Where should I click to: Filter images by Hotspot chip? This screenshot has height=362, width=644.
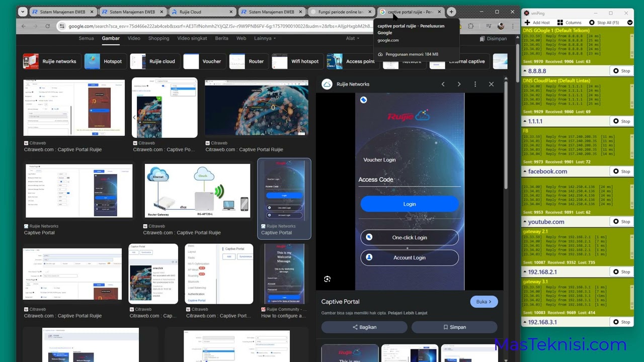tap(105, 61)
